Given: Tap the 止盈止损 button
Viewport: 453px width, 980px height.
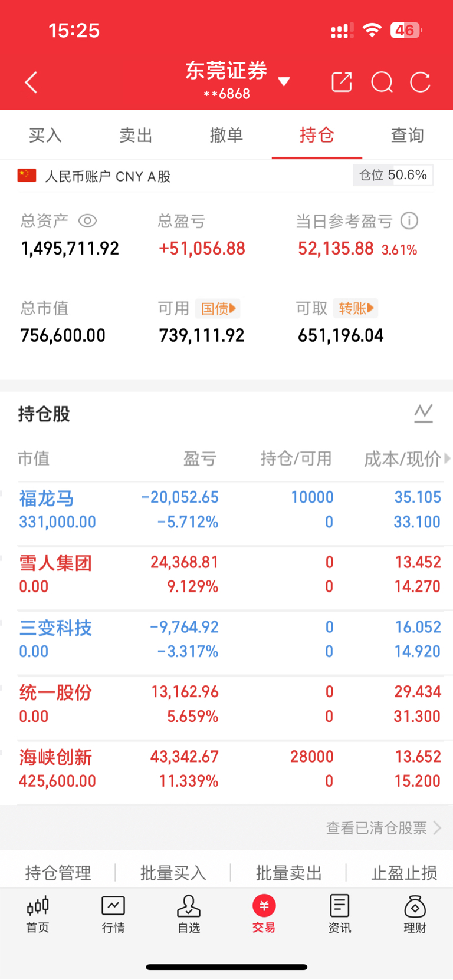Looking at the screenshot, I should 404,873.
